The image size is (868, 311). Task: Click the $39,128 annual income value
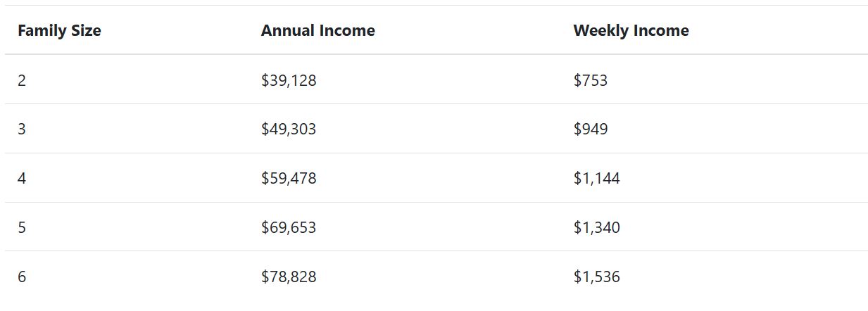(x=289, y=80)
